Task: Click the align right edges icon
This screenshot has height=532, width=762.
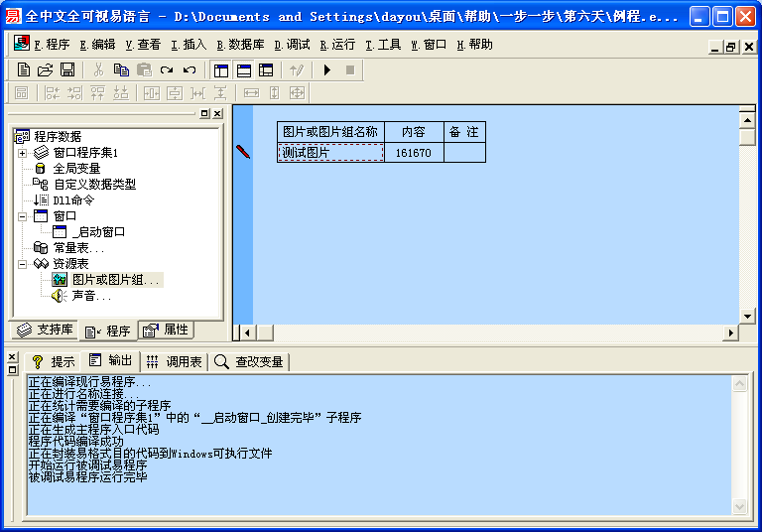Action: coord(74,93)
